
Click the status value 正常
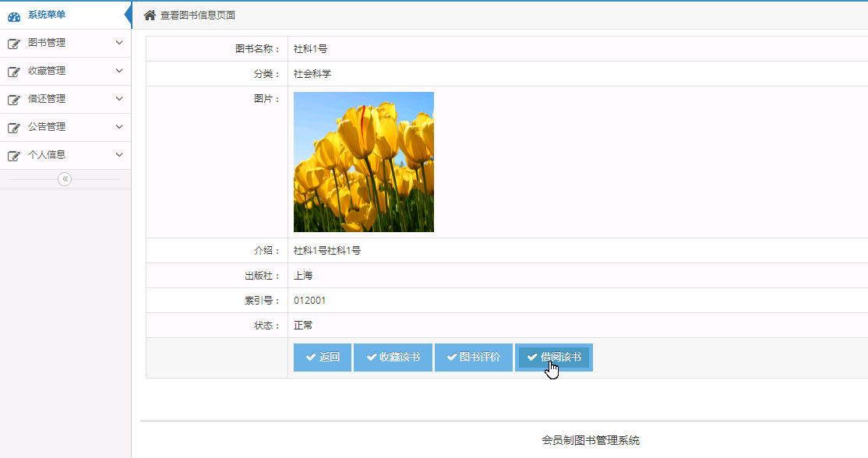click(303, 326)
